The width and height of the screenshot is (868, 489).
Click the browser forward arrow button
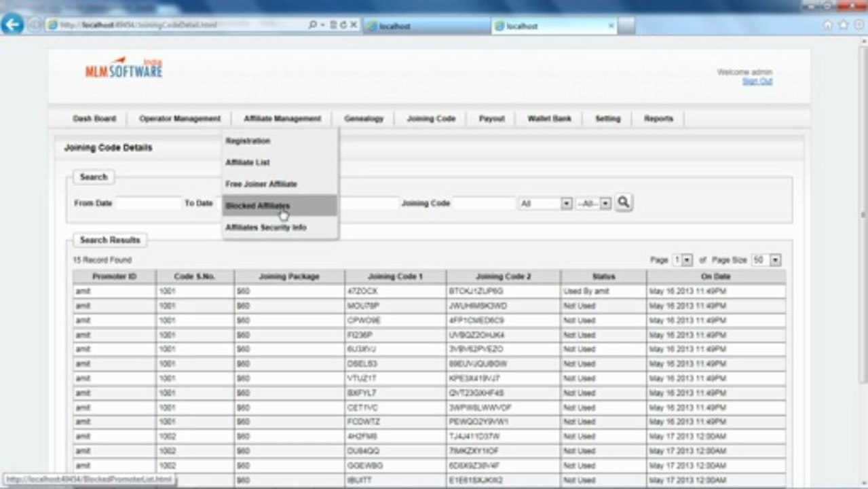coord(34,25)
